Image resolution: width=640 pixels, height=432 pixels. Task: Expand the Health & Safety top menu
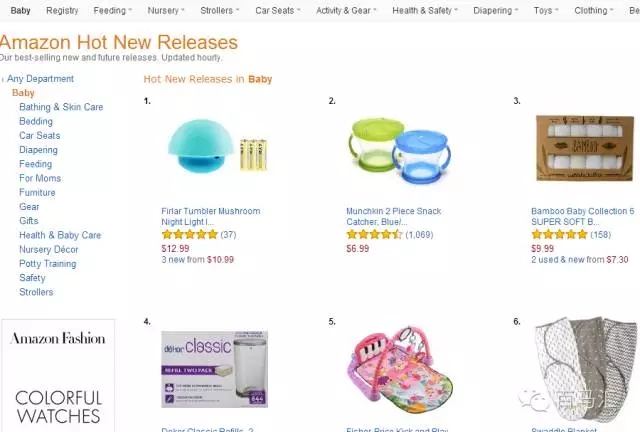coord(425,11)
